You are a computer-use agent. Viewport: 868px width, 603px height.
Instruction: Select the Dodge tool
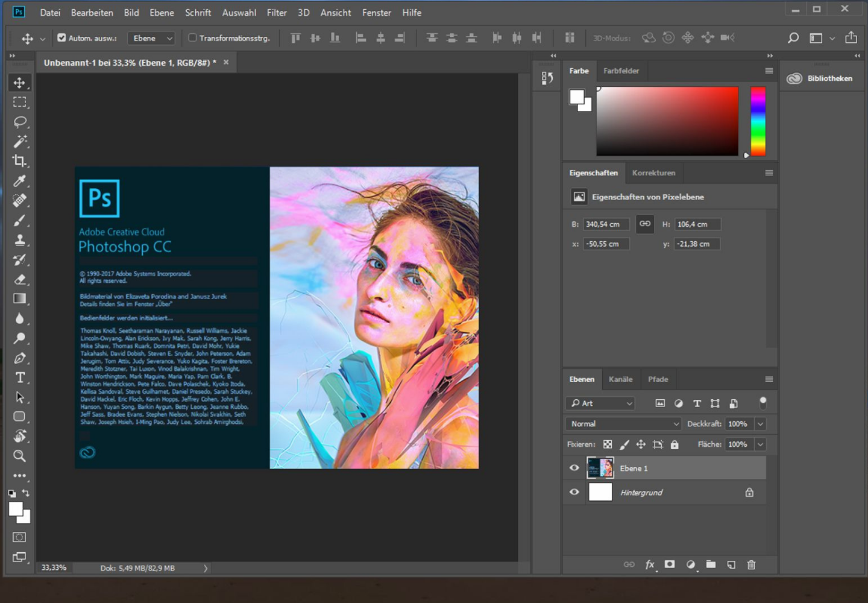tap(20, 338)
